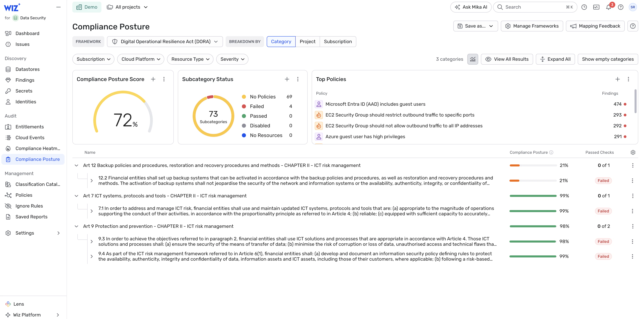
Task: Focus the Search field
Action: coord(535,7)
